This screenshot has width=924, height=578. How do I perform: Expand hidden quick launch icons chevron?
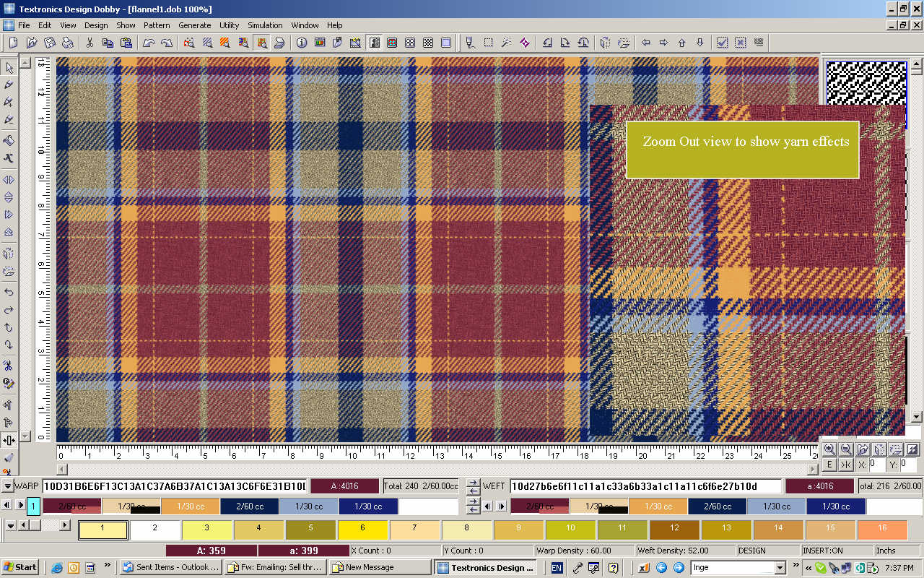pos(108,566)
